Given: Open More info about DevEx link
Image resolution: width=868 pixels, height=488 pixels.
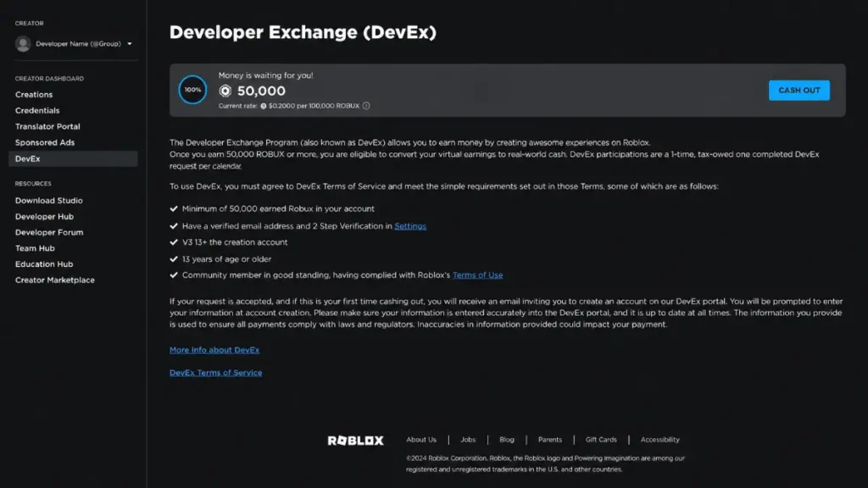Looking at the screenshot, I should 214,350.
